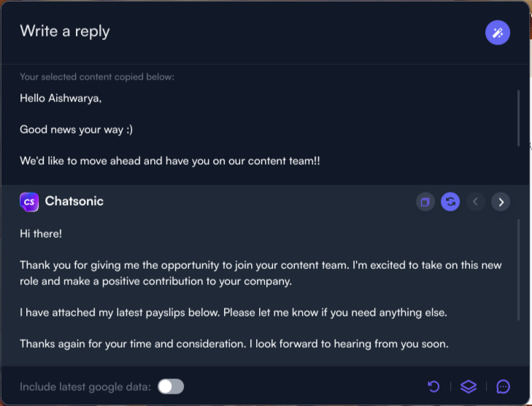The width and height of the screenshot is (532, 406).
Task: Regenerate the Chatsonic response
Action: point(450,201)
